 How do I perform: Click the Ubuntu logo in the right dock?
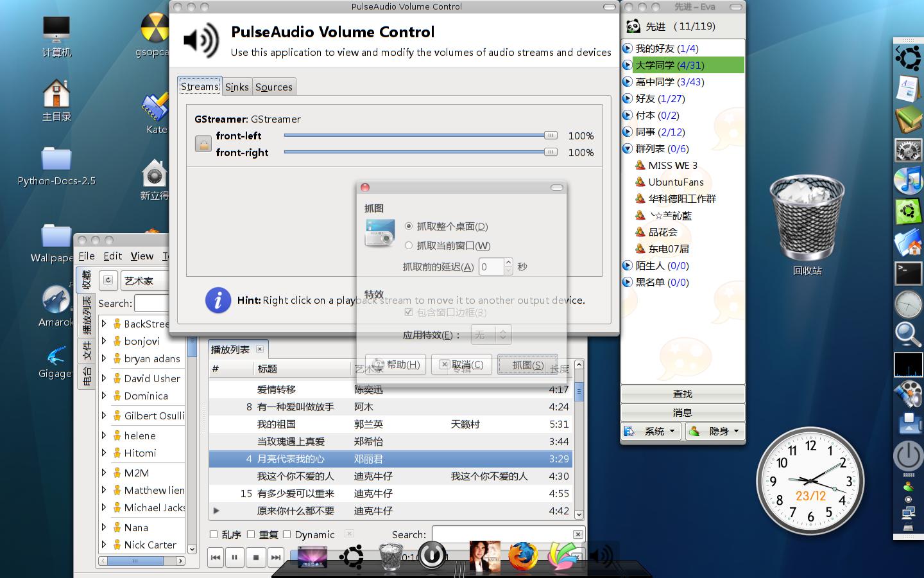(909, 57)
